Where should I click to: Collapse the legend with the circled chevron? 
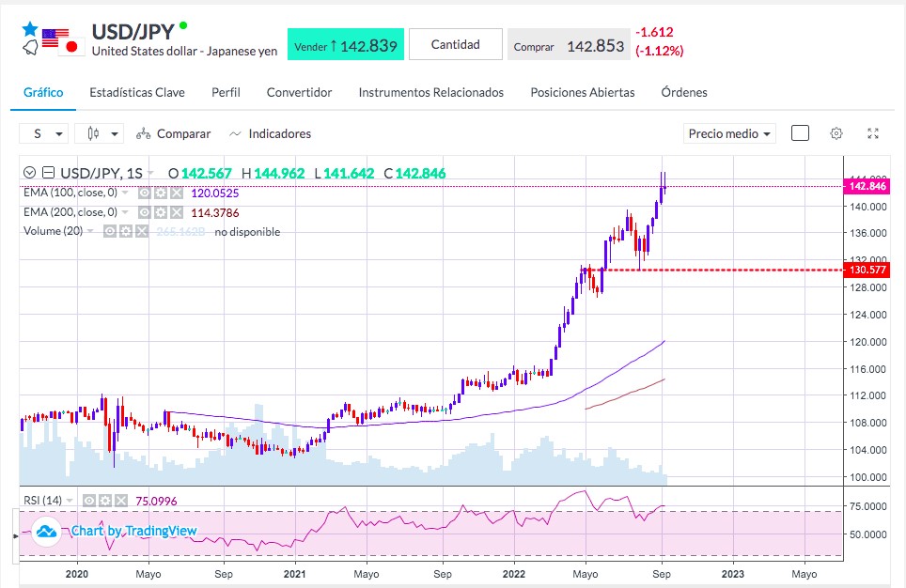(29, 173)
